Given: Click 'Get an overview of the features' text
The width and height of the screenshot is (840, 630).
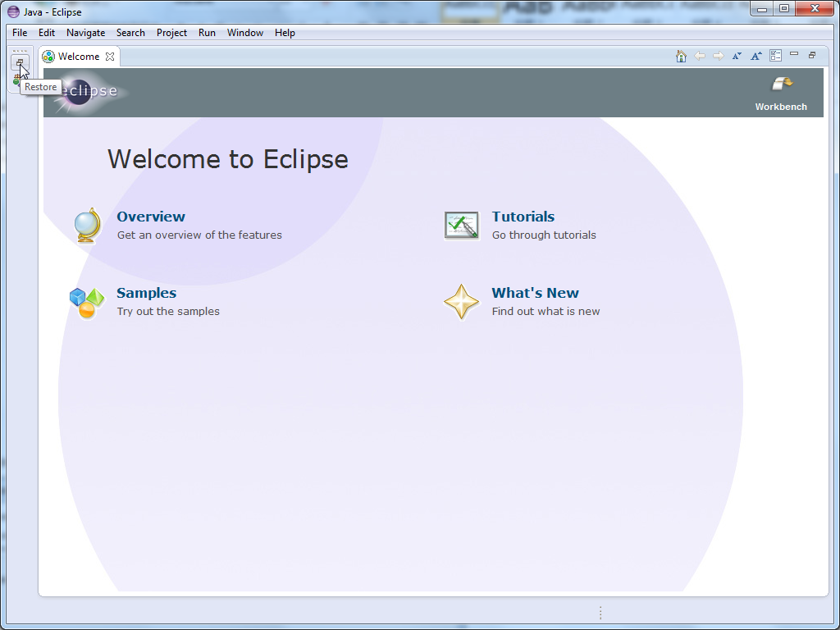Looking at the screenshot, I should [x=199, y=235].
